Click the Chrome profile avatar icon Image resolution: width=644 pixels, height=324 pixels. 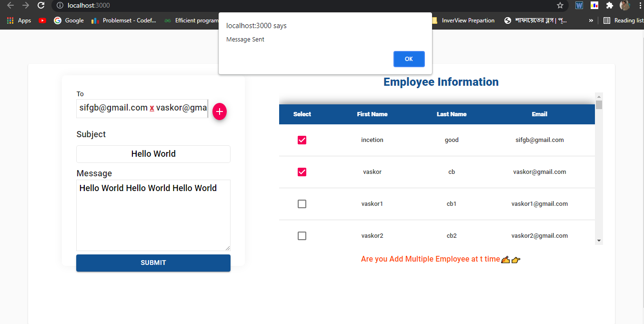(624, 6)
